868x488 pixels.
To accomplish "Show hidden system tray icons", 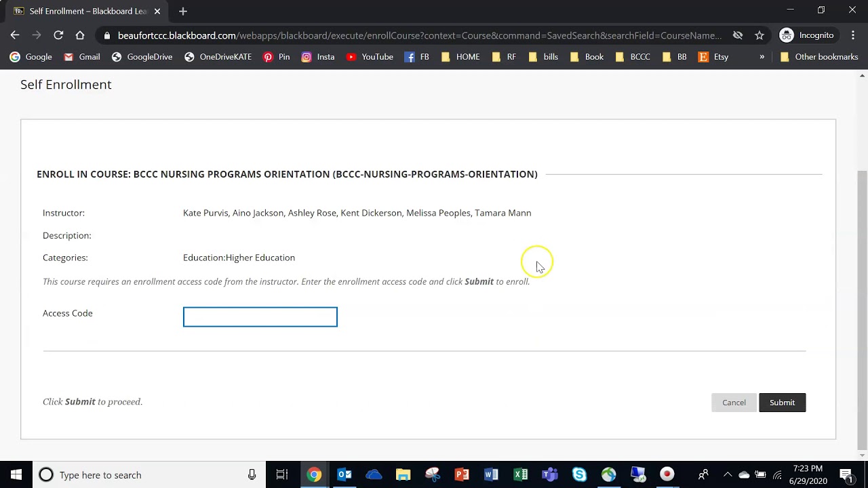I will coord(728,474).
